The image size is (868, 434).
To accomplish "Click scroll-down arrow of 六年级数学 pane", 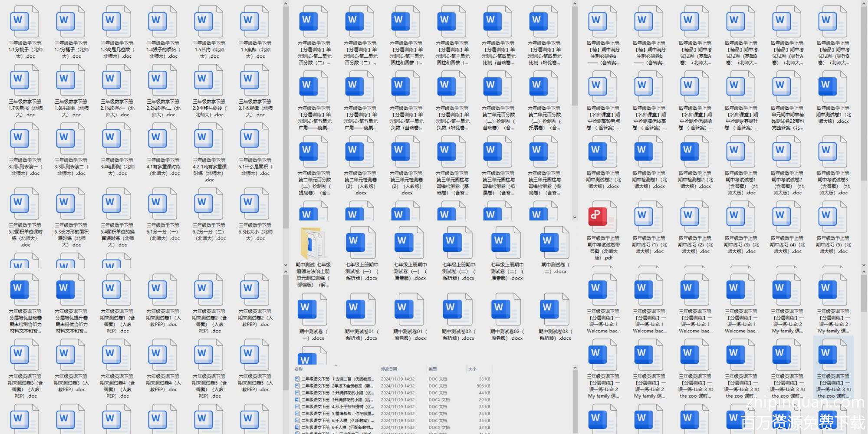I will [x=575, y=217].
